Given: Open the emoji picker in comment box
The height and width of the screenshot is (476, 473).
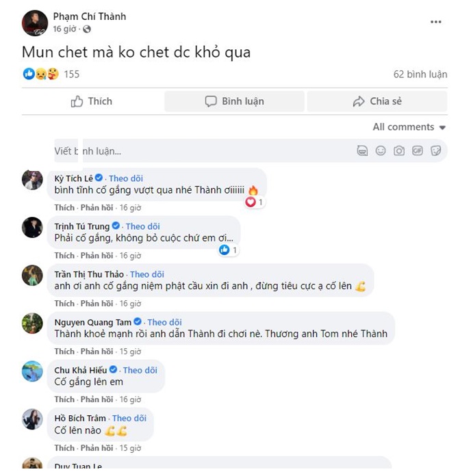Looking at the screenshot, I should point(381,150).
